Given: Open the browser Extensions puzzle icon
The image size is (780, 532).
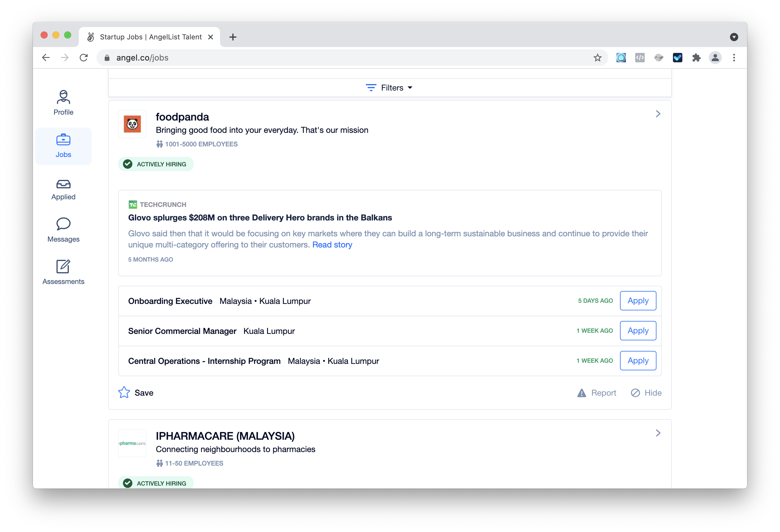Looking at the screenshot, I should [x=696, y=58].
